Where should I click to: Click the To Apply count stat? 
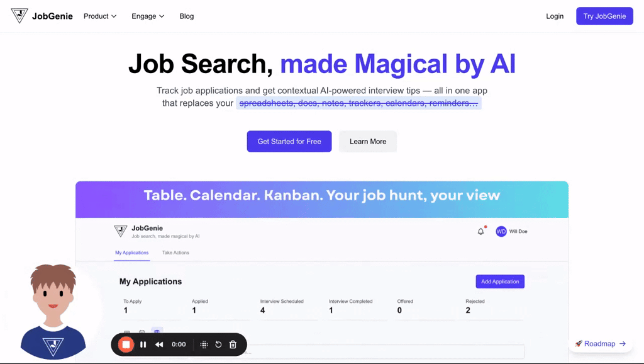(152, 307)
